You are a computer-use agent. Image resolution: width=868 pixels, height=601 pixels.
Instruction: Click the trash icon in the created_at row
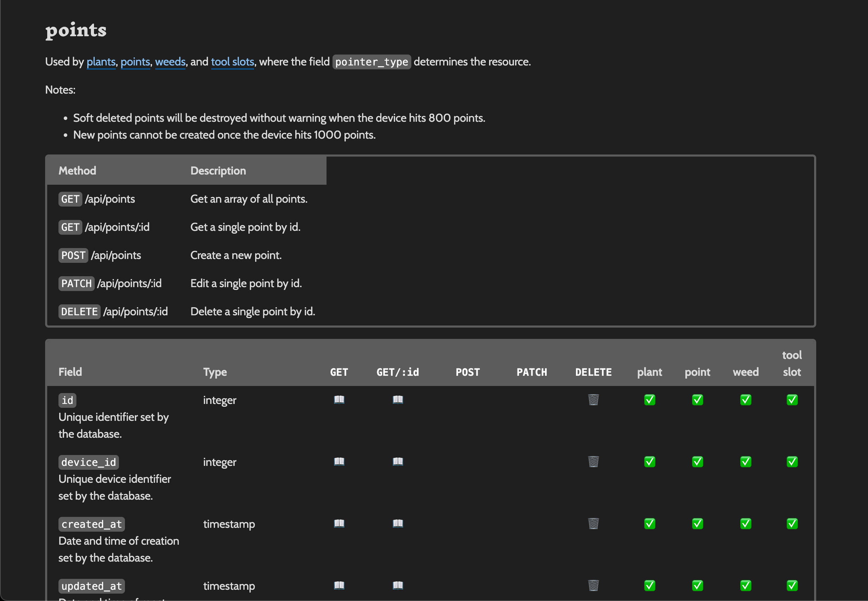[593, 524]
